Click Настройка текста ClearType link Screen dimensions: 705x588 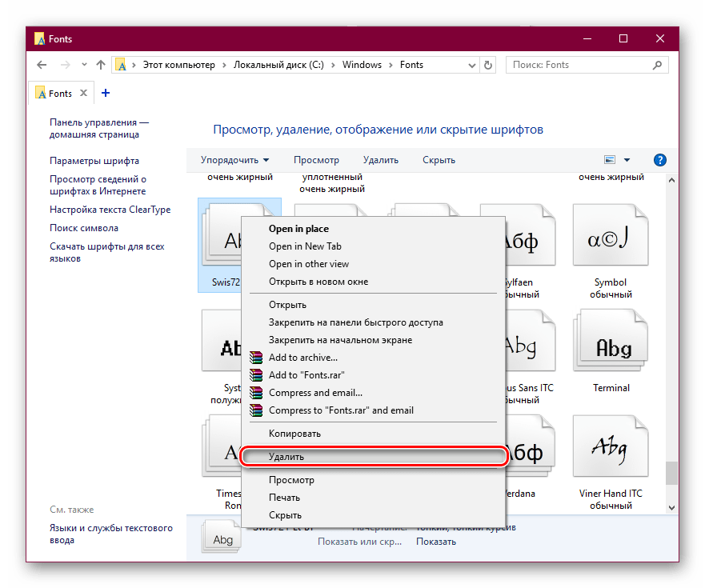pos(110,210)
